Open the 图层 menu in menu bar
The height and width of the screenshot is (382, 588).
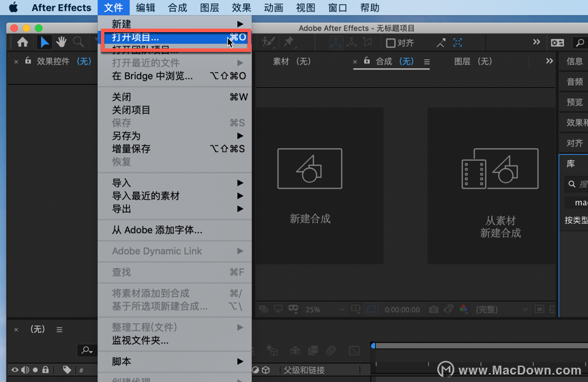coord(209,8)
